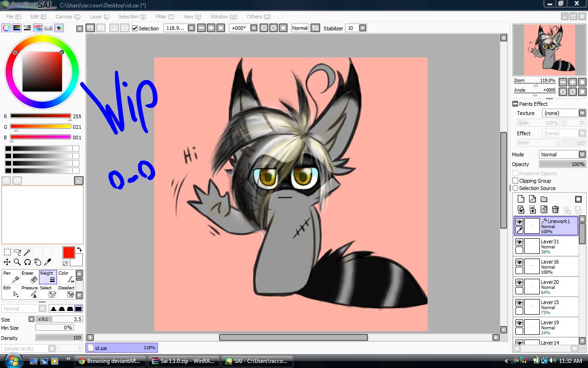Open the Stabilizer value dropdown
The image size is (588, 368).
click(x=362, y=28)
